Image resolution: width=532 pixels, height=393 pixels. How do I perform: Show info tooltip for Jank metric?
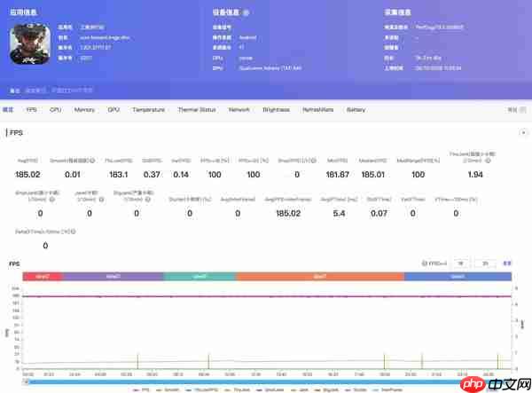point(101,200)
